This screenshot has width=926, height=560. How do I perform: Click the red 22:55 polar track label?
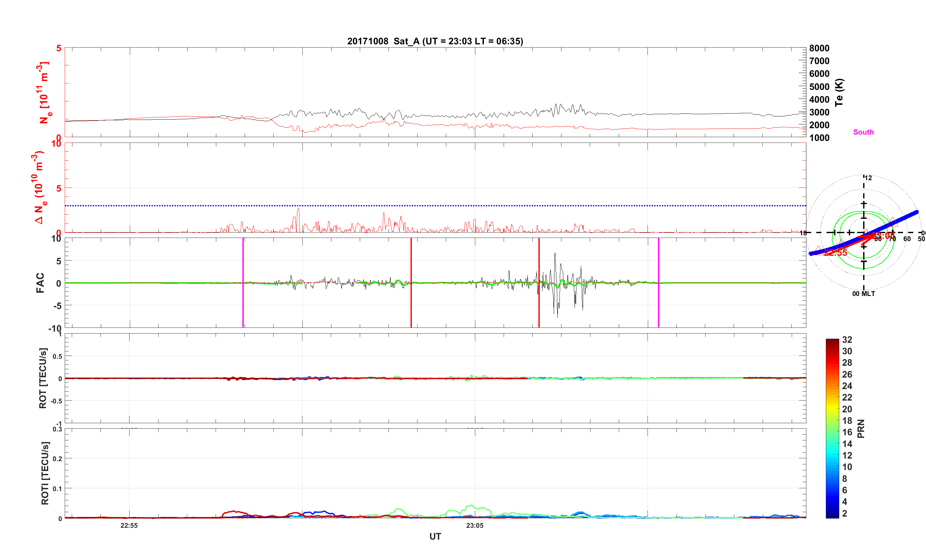tap(835, 253)
